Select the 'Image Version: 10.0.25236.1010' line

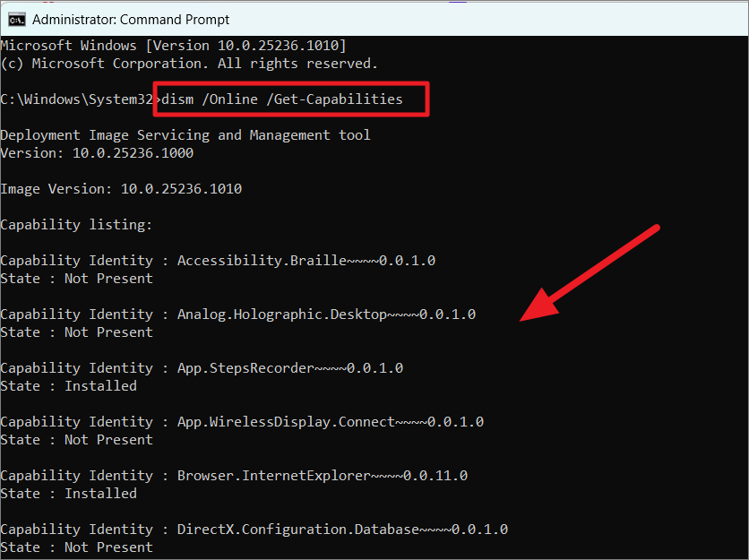click(121, 189)
